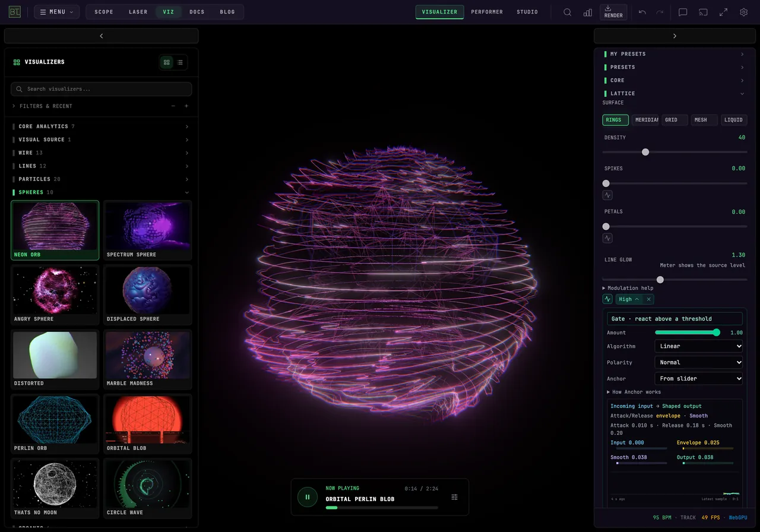Screen dimensions: 760x532
Task: Select the Performer mode tab
Action: [487, 12]
